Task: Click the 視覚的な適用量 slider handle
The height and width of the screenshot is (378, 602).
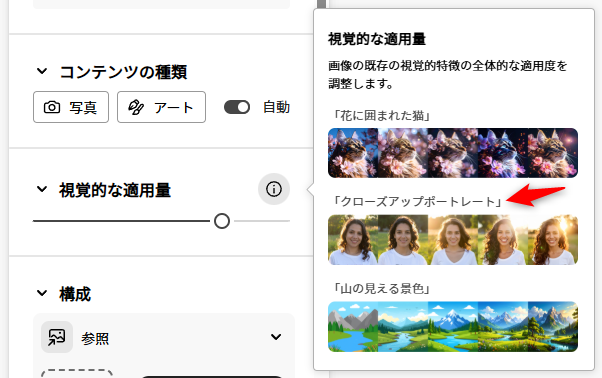Action: tap(222, 221)
